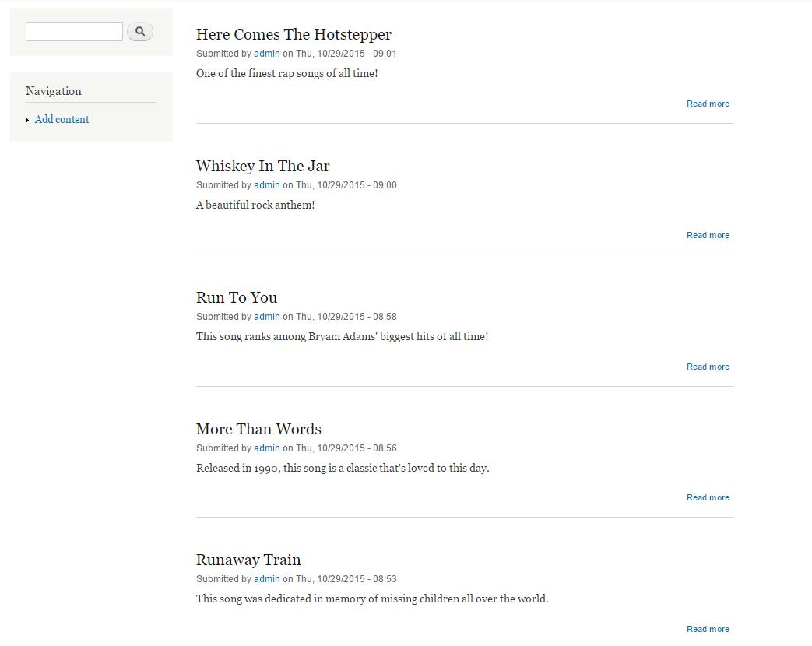Viewport: 812px width, 646px height.
Task: Open Here Comes The Hotstepper title
Action: (294, 34)
